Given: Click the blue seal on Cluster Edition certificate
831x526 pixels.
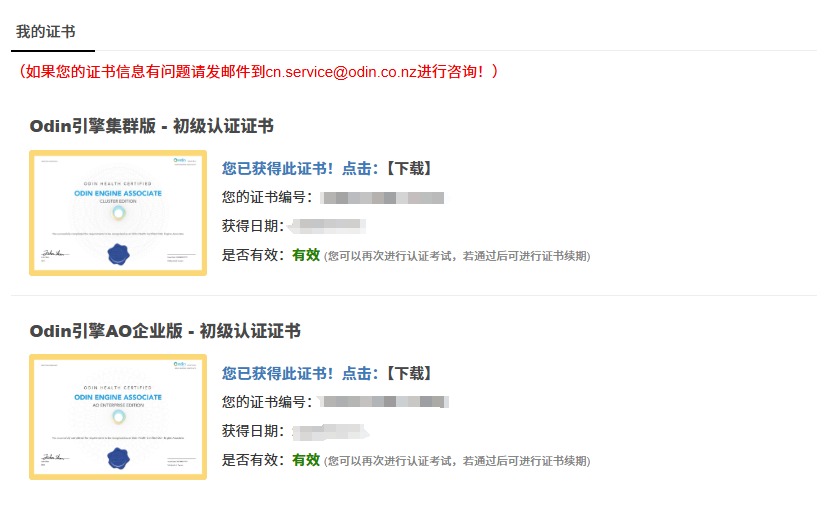Looking at the screenshot, I should click(x=118, y=255).
